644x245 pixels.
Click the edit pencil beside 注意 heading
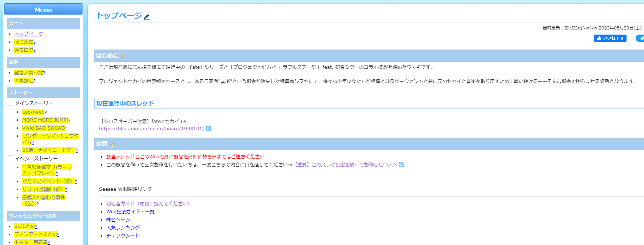click(x=112, y=145)
